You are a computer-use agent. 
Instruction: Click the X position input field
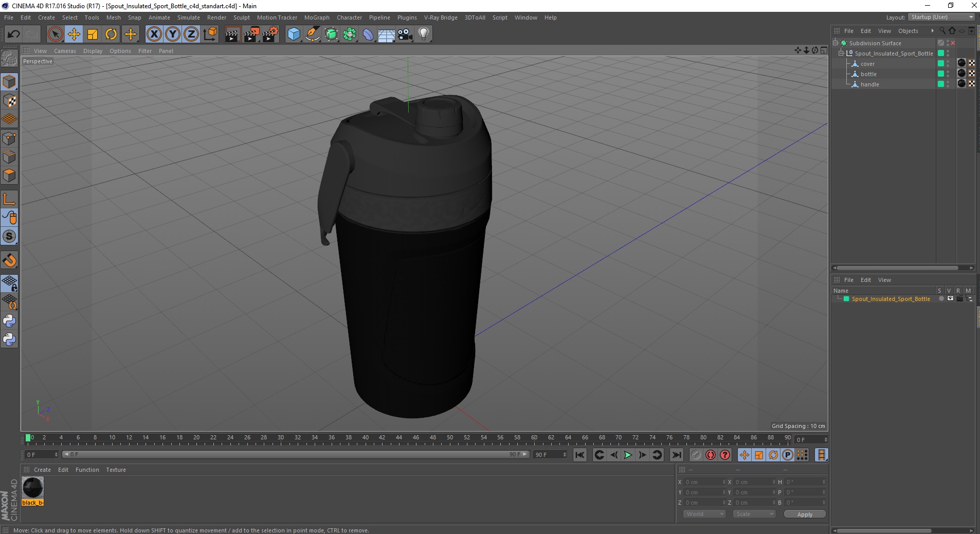pos(704,482)
